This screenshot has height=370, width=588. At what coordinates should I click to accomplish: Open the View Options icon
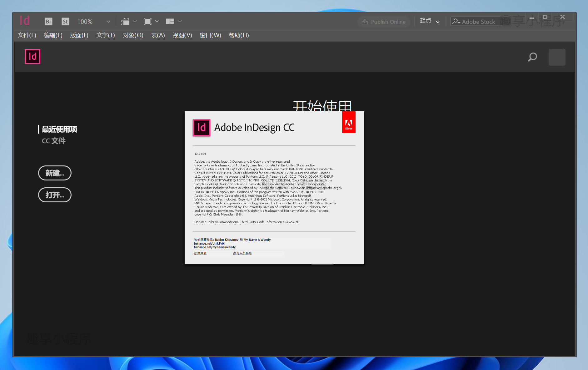pyautogui.click(x=125, y=21)
